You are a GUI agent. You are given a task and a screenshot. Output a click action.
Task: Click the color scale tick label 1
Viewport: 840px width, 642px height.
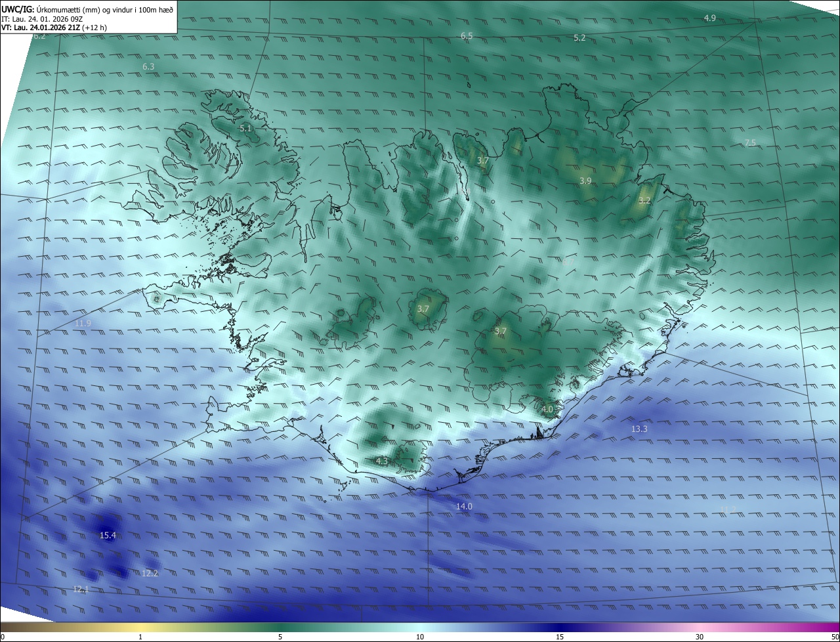(140, 637)
